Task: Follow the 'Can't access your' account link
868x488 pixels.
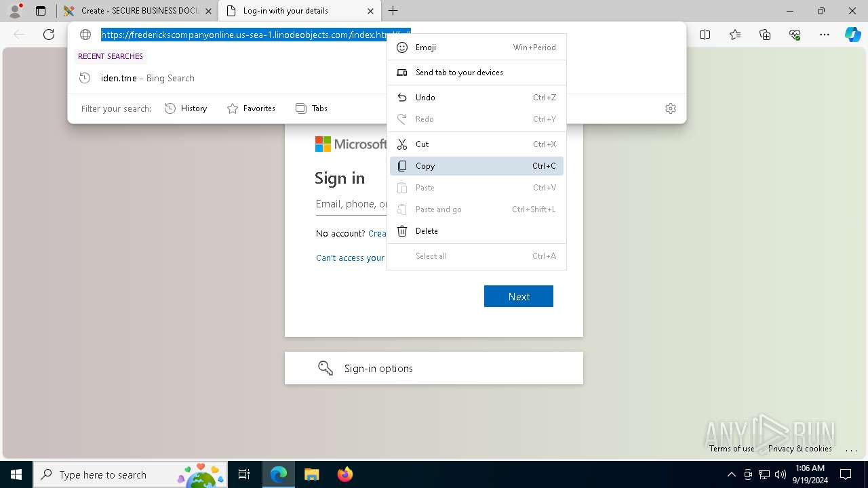Action: coord(350,258)
